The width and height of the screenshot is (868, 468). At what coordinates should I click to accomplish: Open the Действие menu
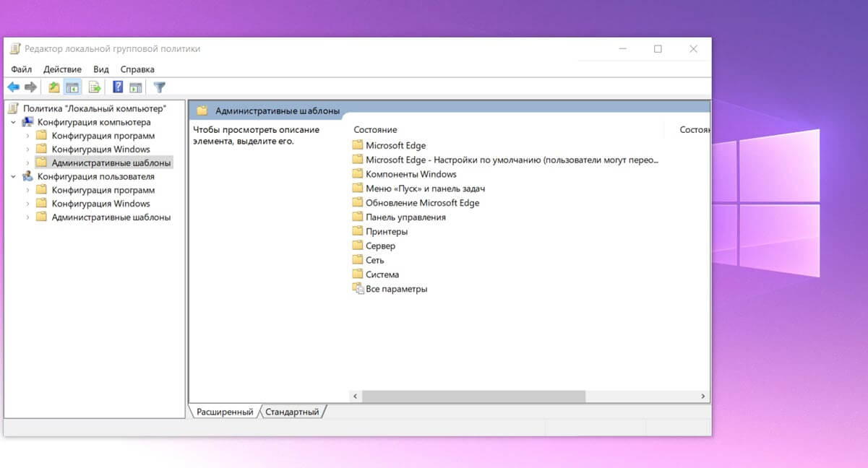point(63,69)
